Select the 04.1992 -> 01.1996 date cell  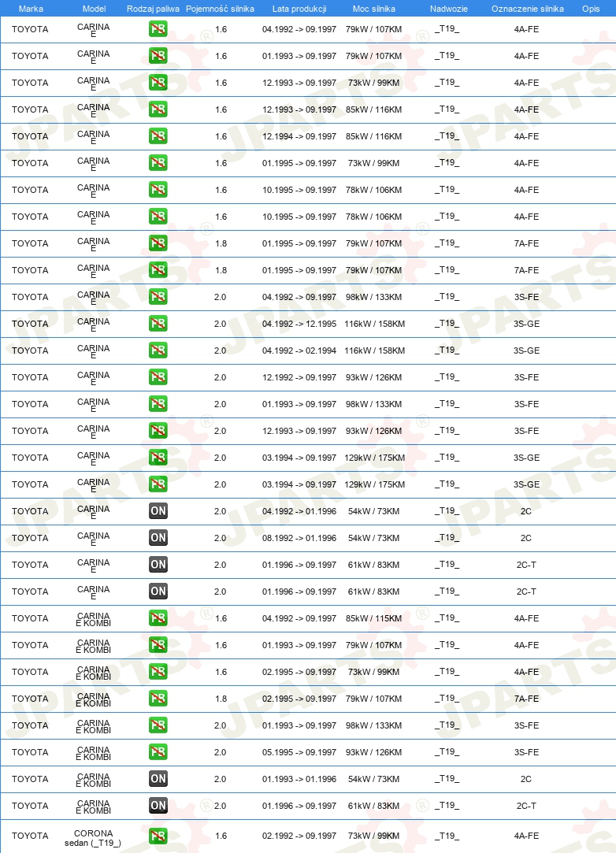pos(299,511)
